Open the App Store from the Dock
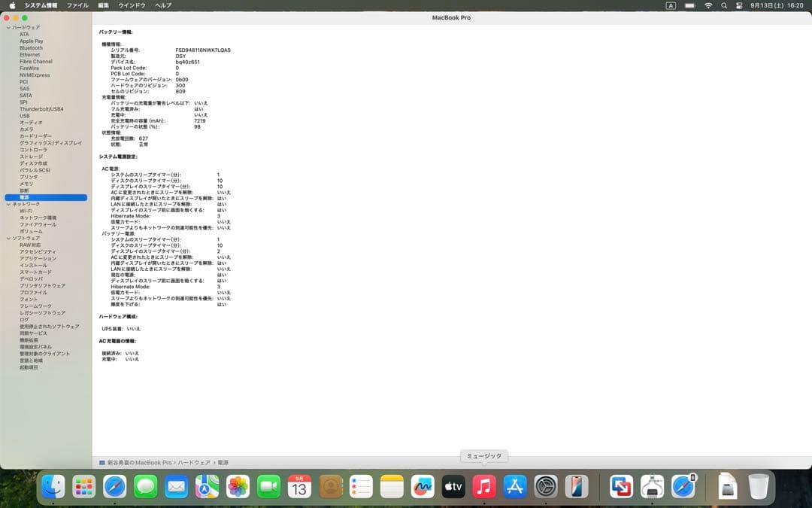This screenshot has width=812, height=508. [514, 487]
